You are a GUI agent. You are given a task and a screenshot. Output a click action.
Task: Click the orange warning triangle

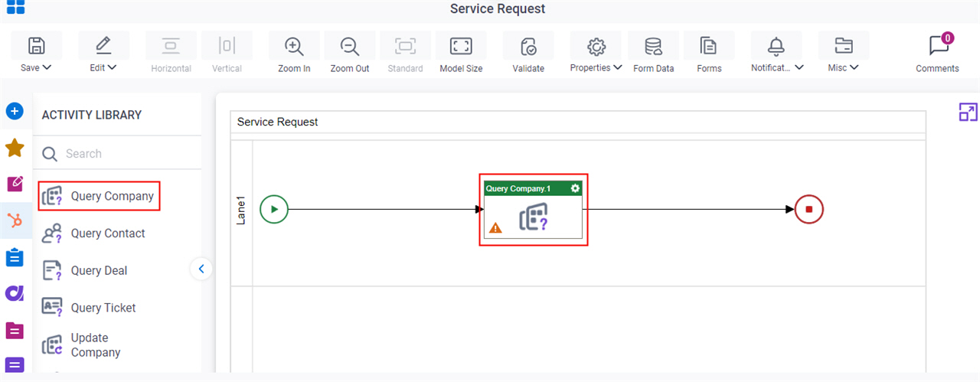[495, 227]
